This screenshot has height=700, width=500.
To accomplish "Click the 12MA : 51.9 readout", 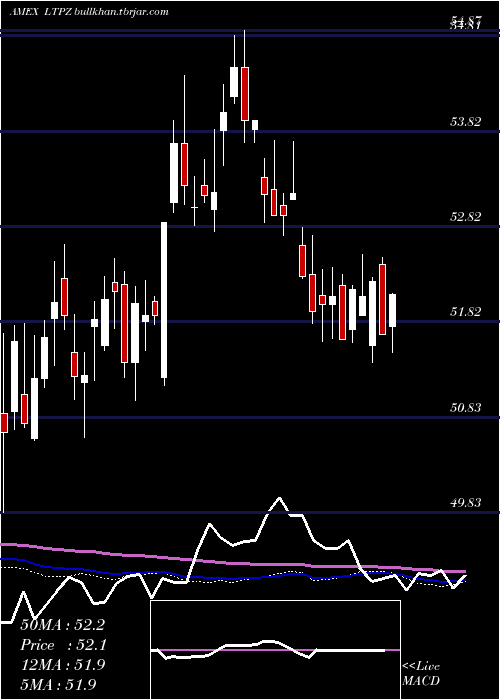I will (62, 665).
